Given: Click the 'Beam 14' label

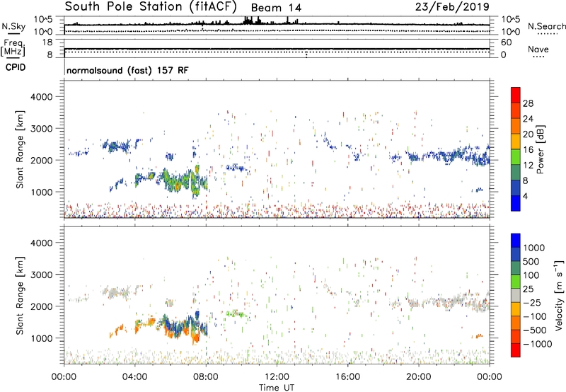Looking at the screenshot, I should [x=276, y=8].
